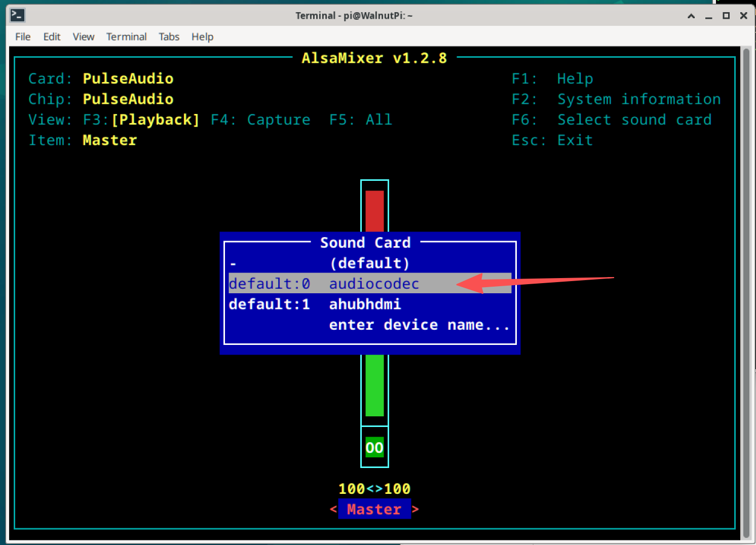Click the "Esc: Exit" text
The height and width of the screenshot is (545, 756).
552,140
